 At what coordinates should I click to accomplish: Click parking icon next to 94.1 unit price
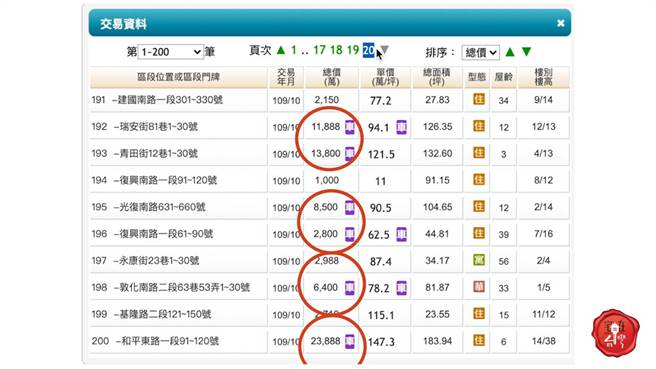[x=401, y=127]
